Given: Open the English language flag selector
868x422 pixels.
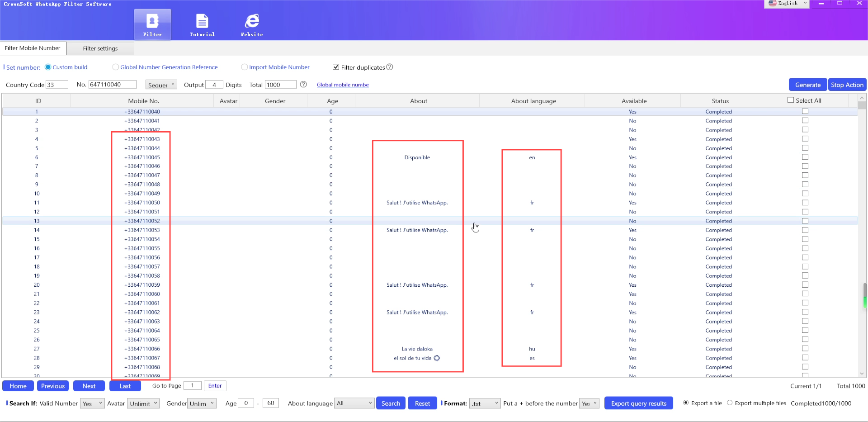Looking at the screenshot, I should pos(787,4).
